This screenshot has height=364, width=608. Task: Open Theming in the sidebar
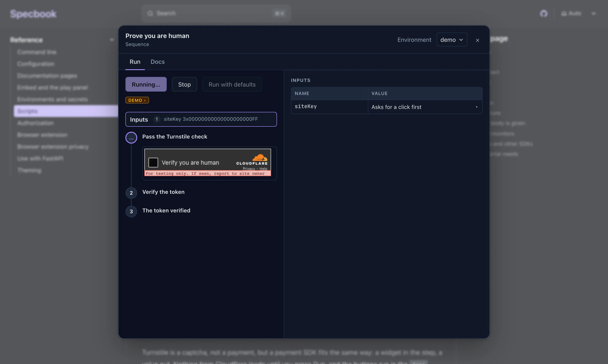29,170
